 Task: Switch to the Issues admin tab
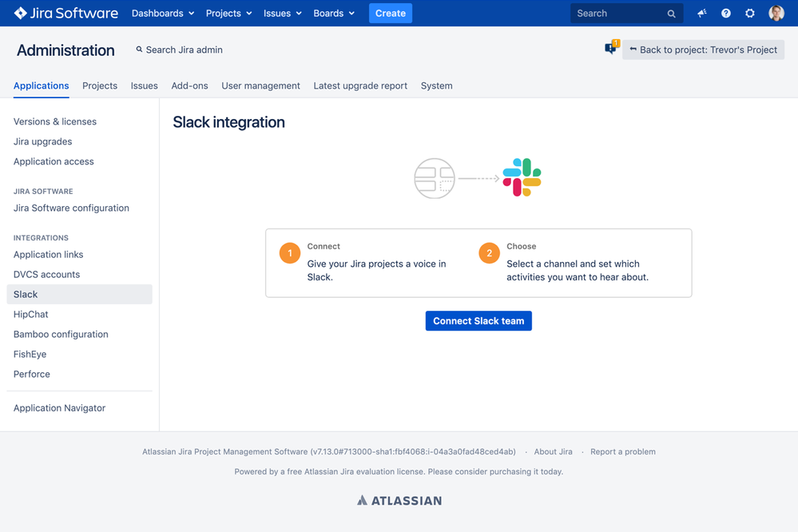coord(144,86)
